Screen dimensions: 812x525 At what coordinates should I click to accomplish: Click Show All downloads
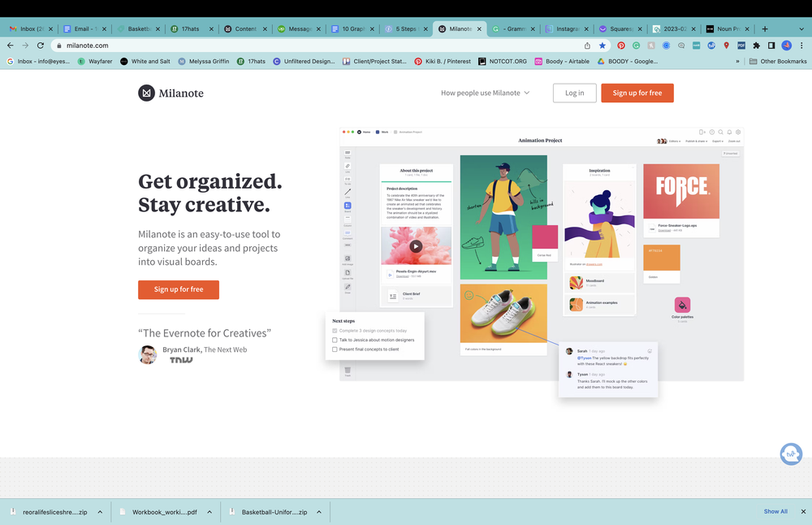click(775, 511)
